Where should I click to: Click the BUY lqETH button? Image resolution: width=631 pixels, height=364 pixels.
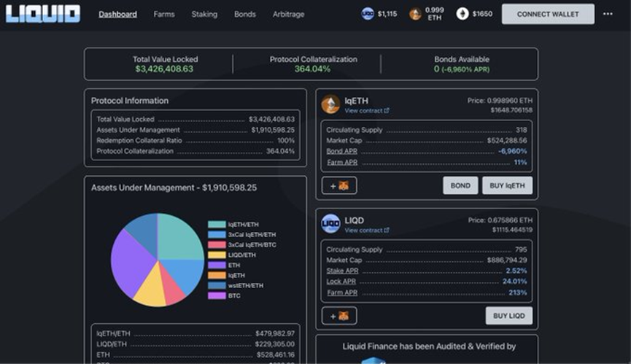[x=507, y=185]
